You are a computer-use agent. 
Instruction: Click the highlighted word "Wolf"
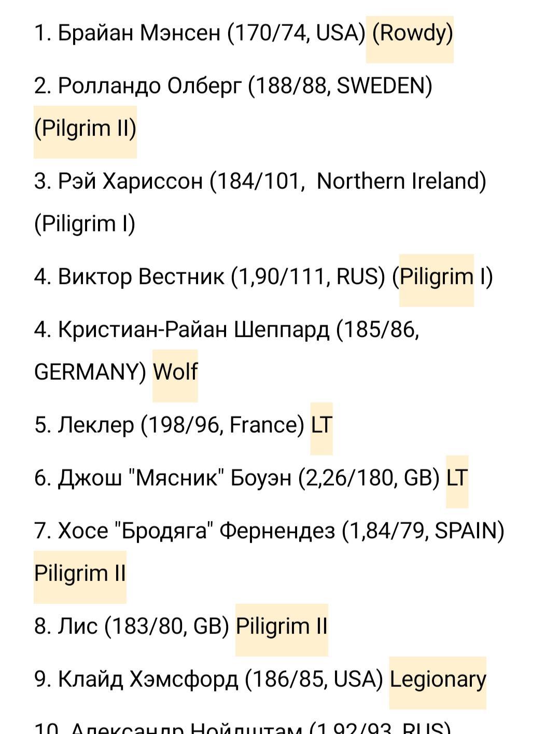click(x=175, y=372)
